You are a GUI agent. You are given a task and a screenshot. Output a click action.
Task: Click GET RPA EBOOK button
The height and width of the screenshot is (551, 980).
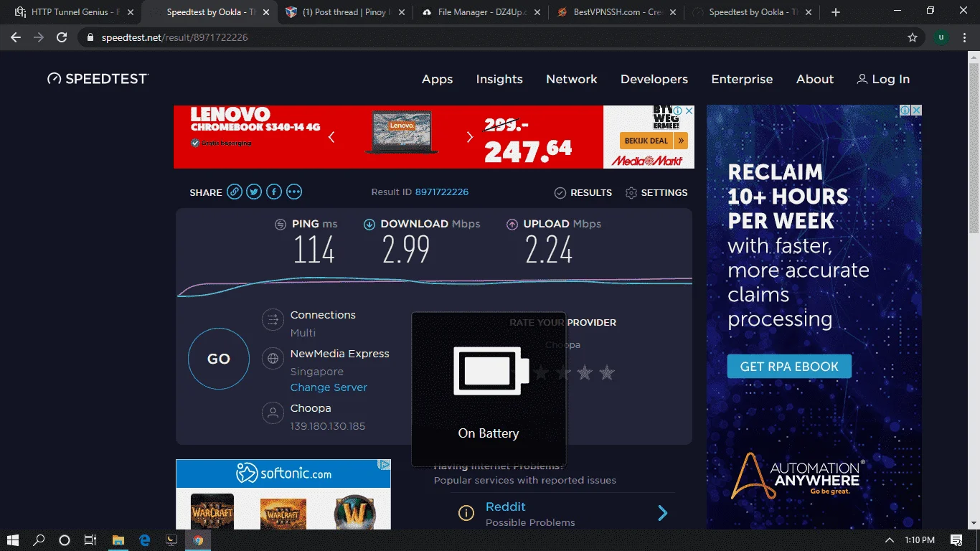pos(789,366)
